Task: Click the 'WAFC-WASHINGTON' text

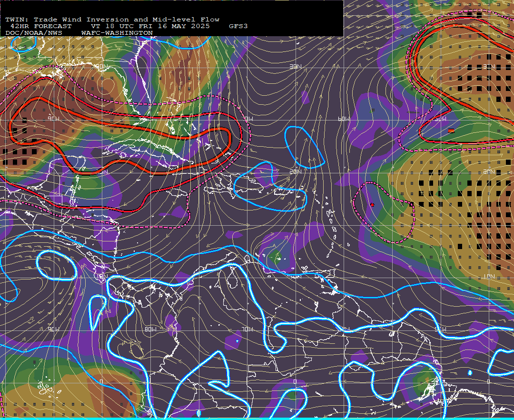Action: pyautogui.click(x=117, y=33)
